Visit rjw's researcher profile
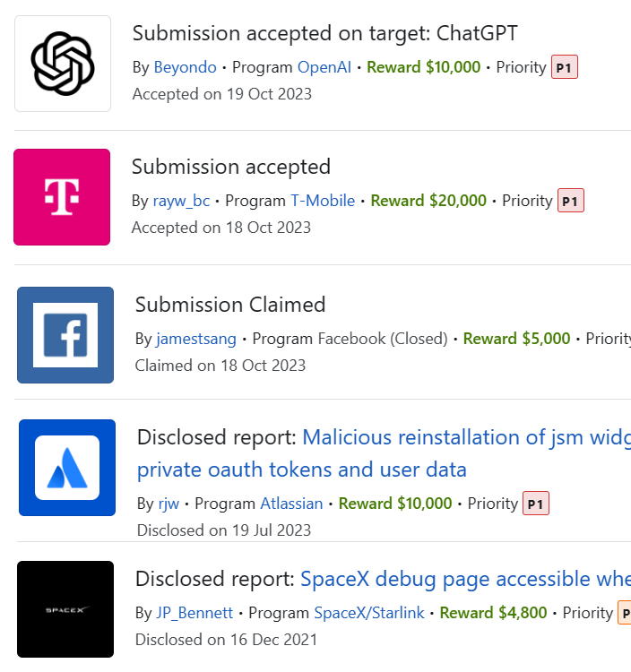Image resolution: width=631 pixels, height=672 pixels. (169, 504)
